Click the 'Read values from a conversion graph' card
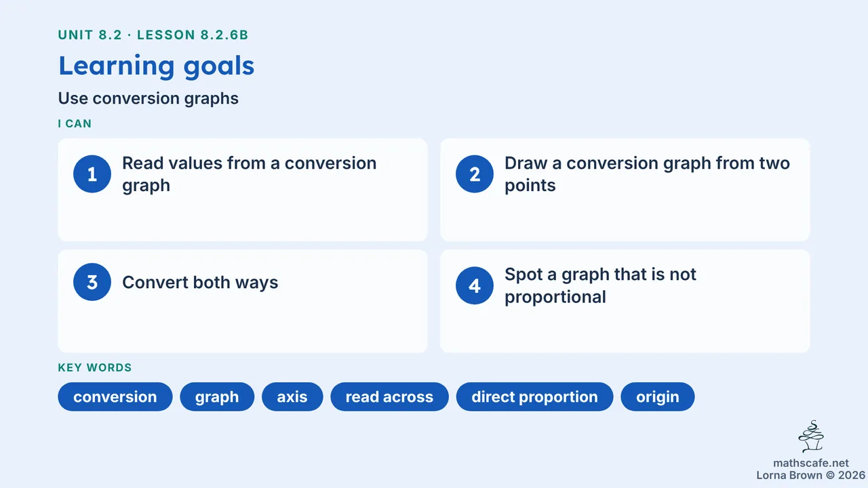868x488 pixels. click(243, 190)
